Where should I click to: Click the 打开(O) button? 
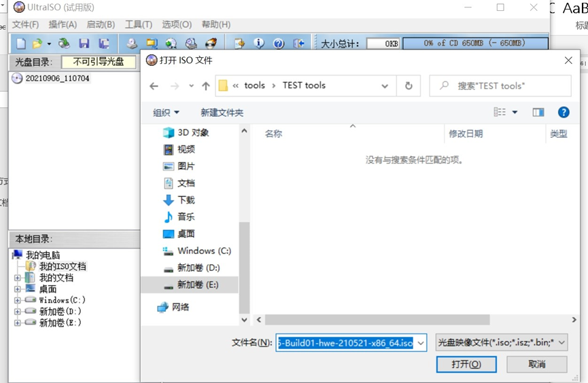pyautogui.click(x=466, y=365)
